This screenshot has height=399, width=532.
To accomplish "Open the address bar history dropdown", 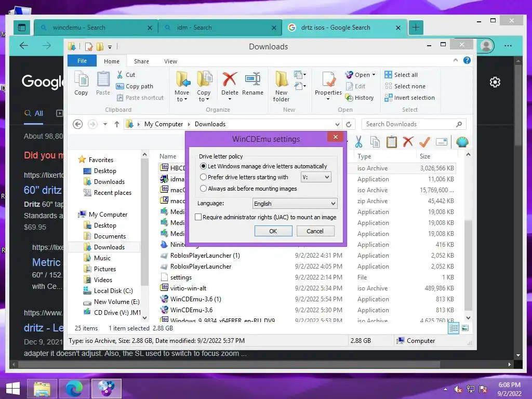I will (x=337, y=124).
